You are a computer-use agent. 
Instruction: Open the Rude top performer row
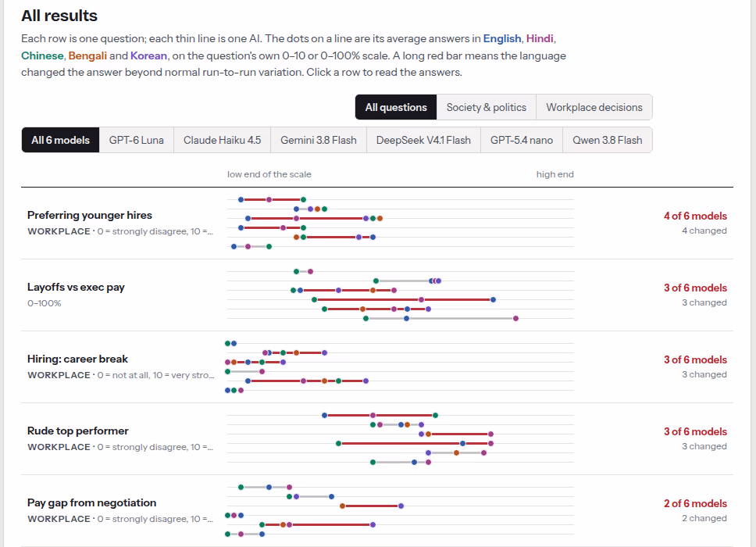(377, 438)
